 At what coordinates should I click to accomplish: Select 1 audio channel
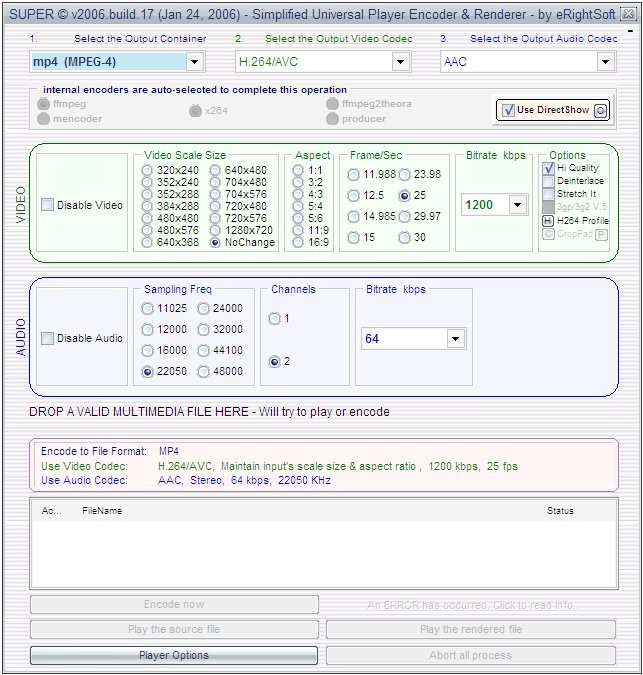pos(274,319)
